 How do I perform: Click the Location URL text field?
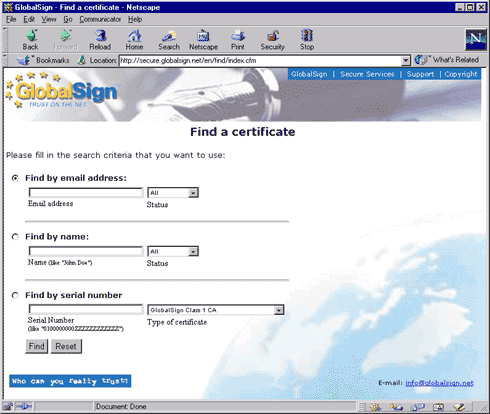(x=260, y=61)
